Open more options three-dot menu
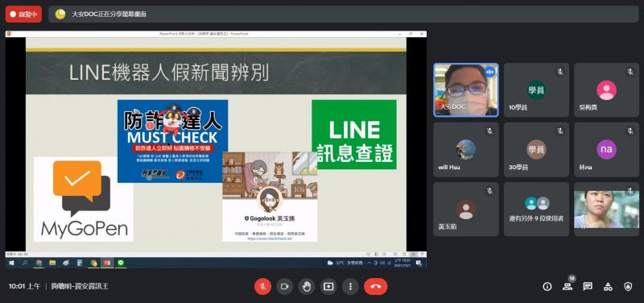Screen dimensions: 644x303 pos(350,287)
